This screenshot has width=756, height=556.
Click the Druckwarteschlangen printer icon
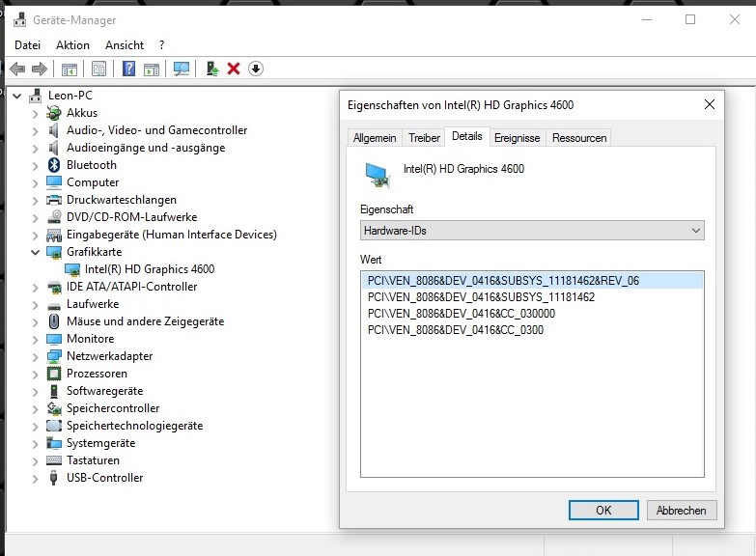(54, 200)
